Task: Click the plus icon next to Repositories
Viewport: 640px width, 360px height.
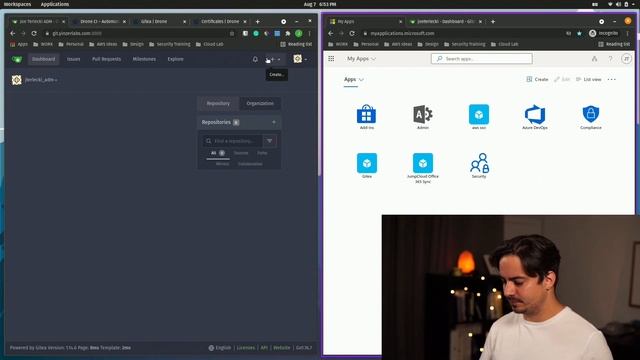Action: point(274,122)
